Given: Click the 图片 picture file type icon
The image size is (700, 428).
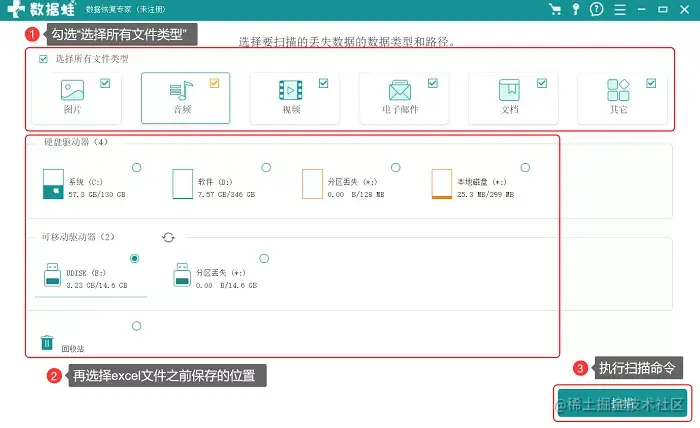Looking at the screenshot, I should [x=72, y=90].
